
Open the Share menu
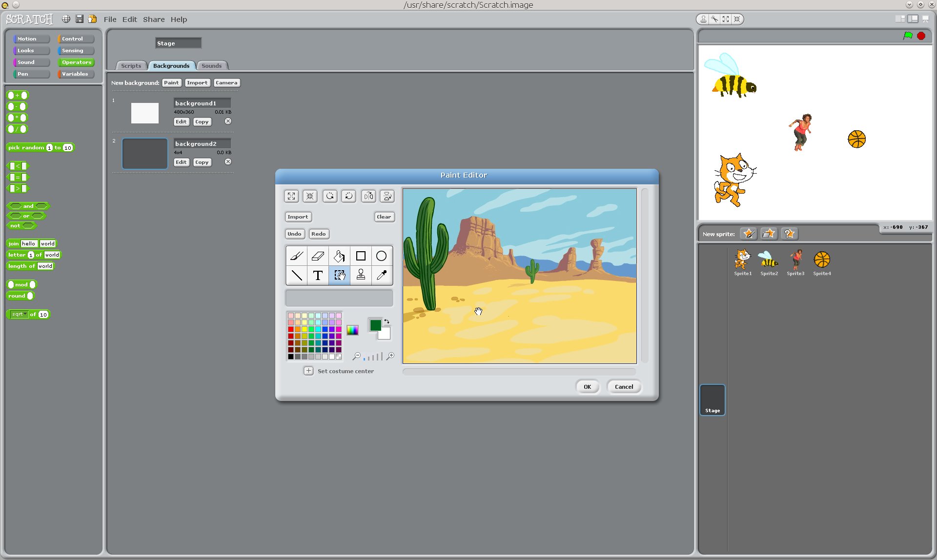[154, 20]
